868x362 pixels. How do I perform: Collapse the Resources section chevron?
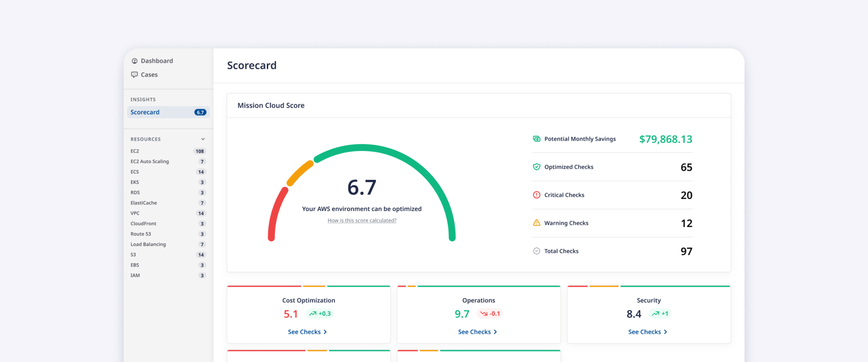coord(203,139)
